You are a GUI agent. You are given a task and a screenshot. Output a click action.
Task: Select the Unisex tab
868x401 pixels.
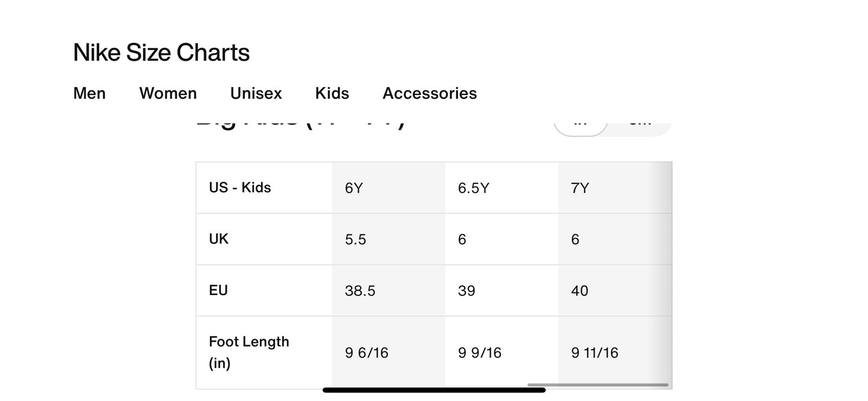click(x=256, y=93)
